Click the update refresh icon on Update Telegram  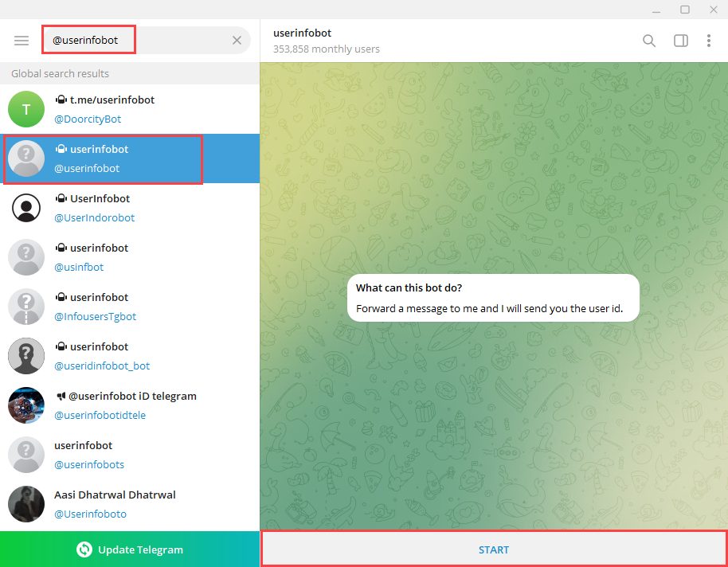(84, 549)
